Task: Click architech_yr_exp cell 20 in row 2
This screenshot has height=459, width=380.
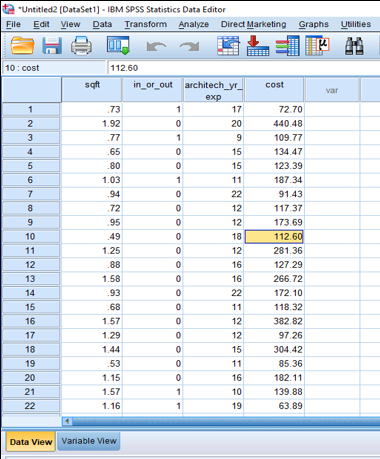Action: click(x=213, y=123)
